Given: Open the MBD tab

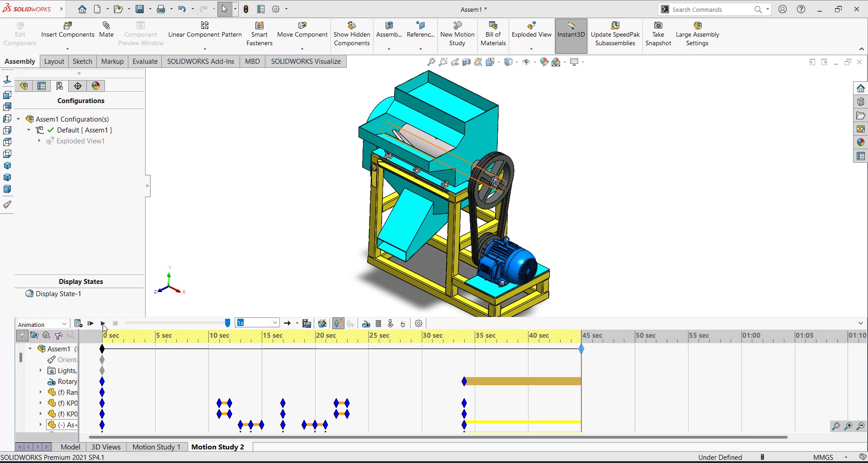Looking at the screenshot, I should (252, 61).
